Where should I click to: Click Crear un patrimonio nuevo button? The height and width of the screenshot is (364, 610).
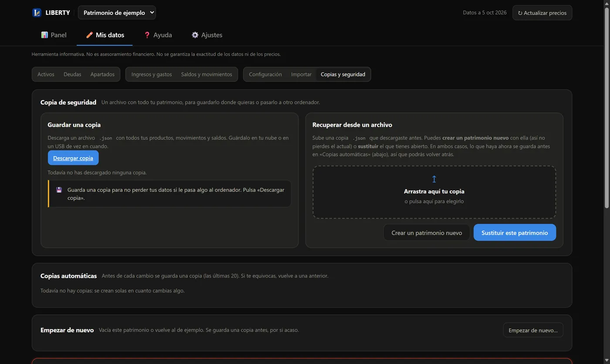[427, 233]
